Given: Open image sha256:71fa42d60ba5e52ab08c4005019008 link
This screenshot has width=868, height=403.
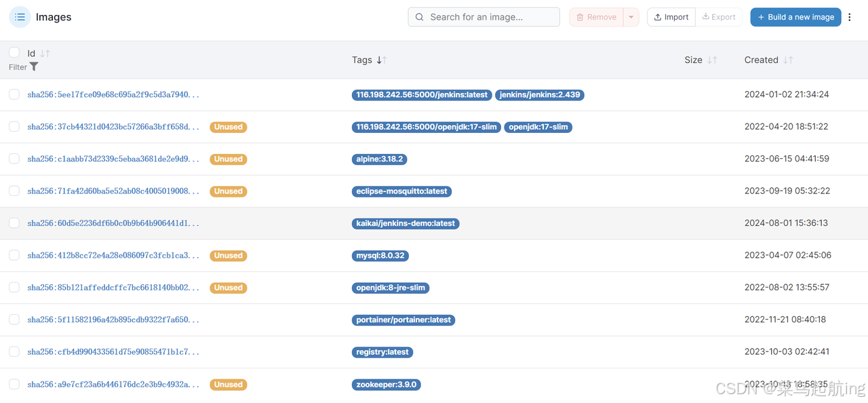Looking at the screenshot, I should (113, 191).
